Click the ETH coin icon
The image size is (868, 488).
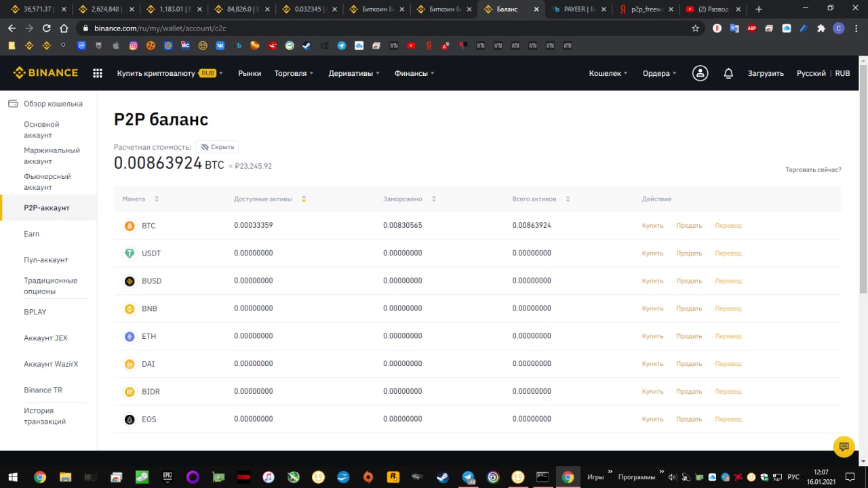coord(130,336)
